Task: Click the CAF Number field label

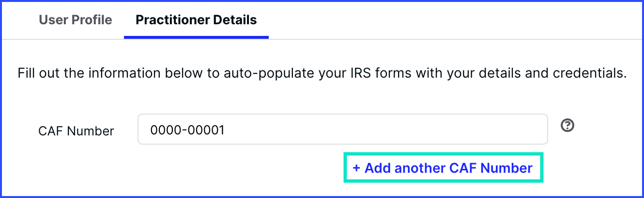Action: point(76,131)
